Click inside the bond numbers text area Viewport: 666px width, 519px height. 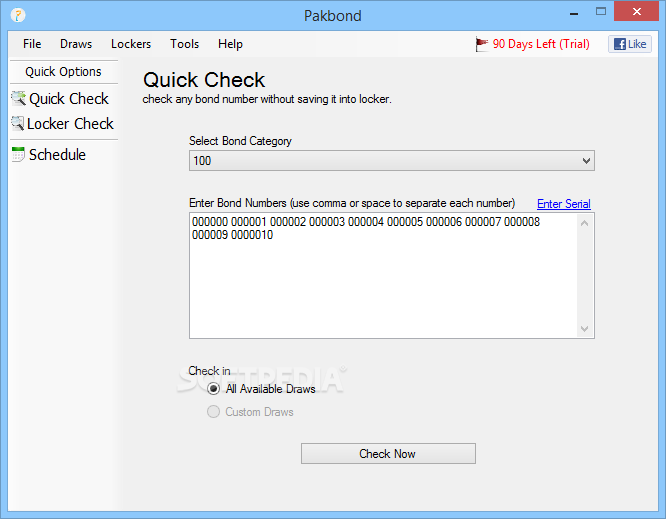pyautogui.click(x=383, y=276)
